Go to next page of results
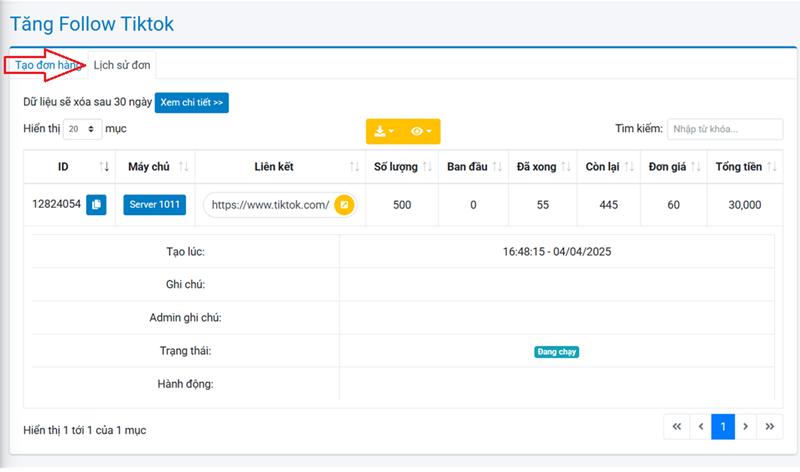 pos(745,427)
